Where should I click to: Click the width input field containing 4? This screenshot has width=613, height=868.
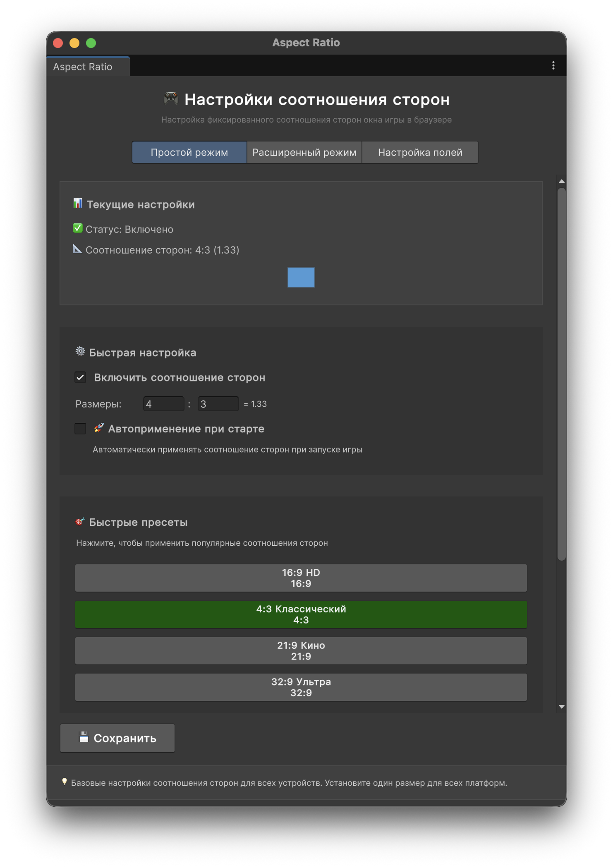[x=163, y=404]
